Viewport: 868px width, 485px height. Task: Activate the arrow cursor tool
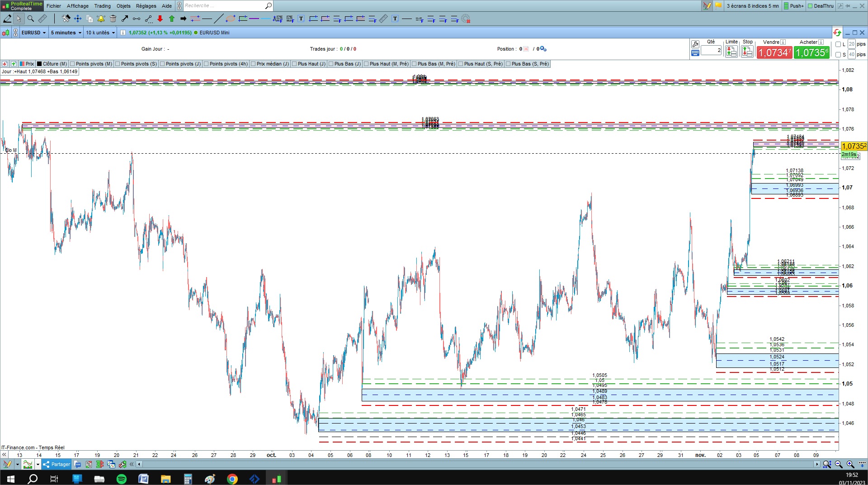point(19,19)
